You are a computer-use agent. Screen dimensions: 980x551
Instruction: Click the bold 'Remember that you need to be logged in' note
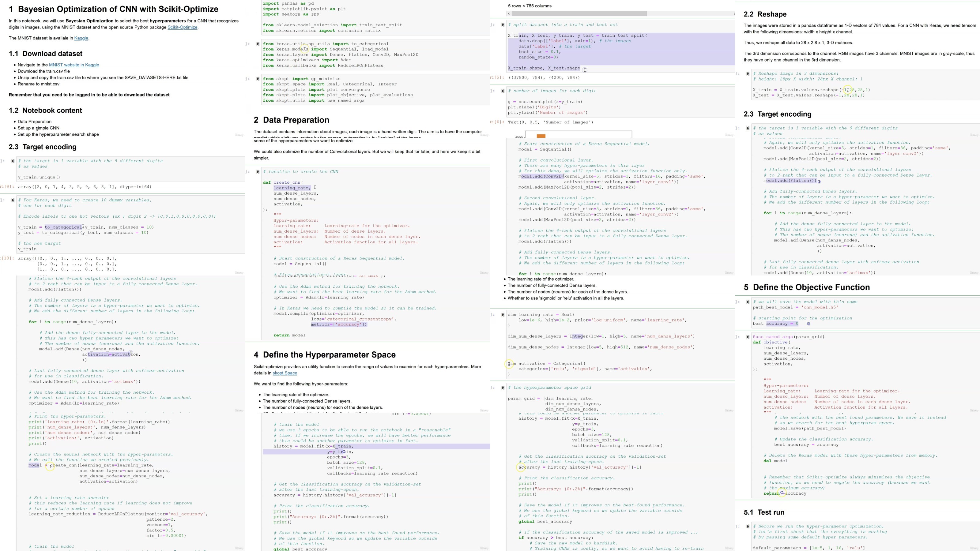pos(89,95)
